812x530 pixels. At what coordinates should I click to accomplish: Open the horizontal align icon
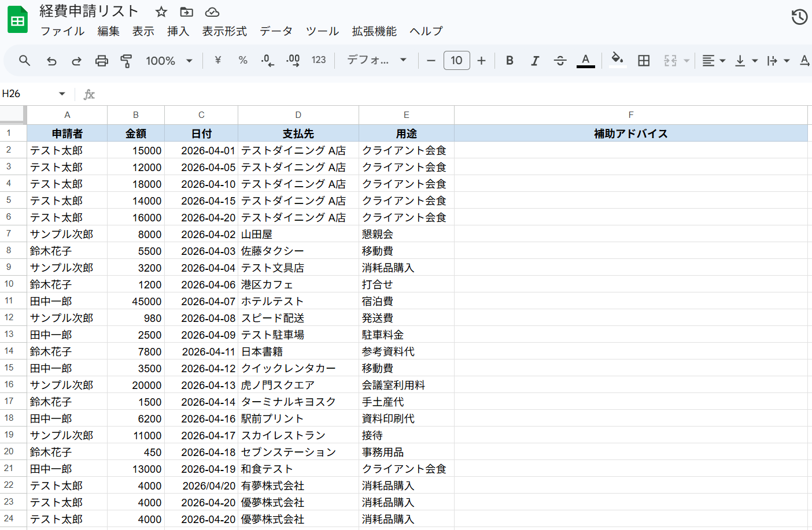click(x=708, y=60)
